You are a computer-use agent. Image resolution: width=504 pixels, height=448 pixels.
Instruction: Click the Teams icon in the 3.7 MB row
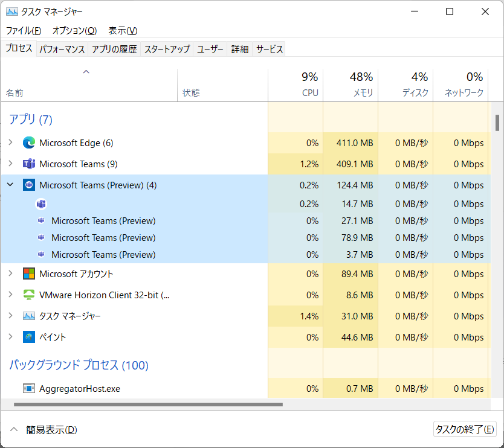[41, 254]
